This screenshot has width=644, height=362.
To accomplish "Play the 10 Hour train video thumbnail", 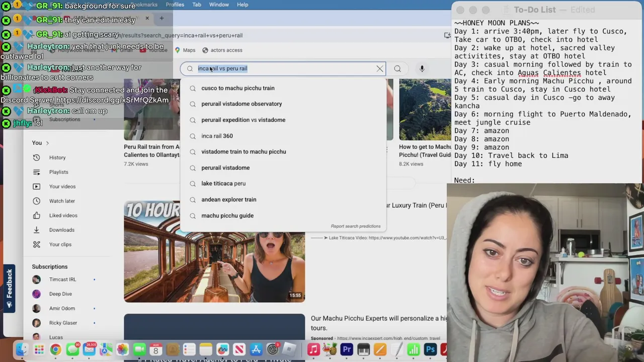I will point(214,251).
